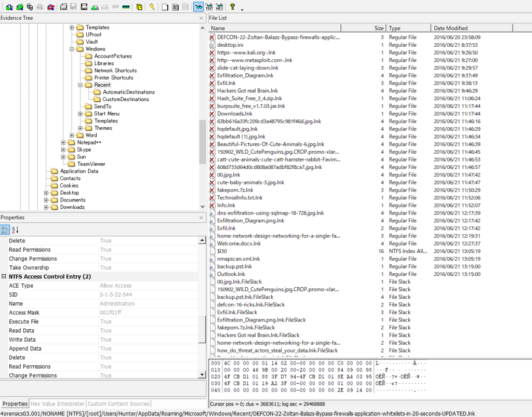The image size is (532, 417).
Task: Sort file list by Type column
Action: click(x=408, y=28)
